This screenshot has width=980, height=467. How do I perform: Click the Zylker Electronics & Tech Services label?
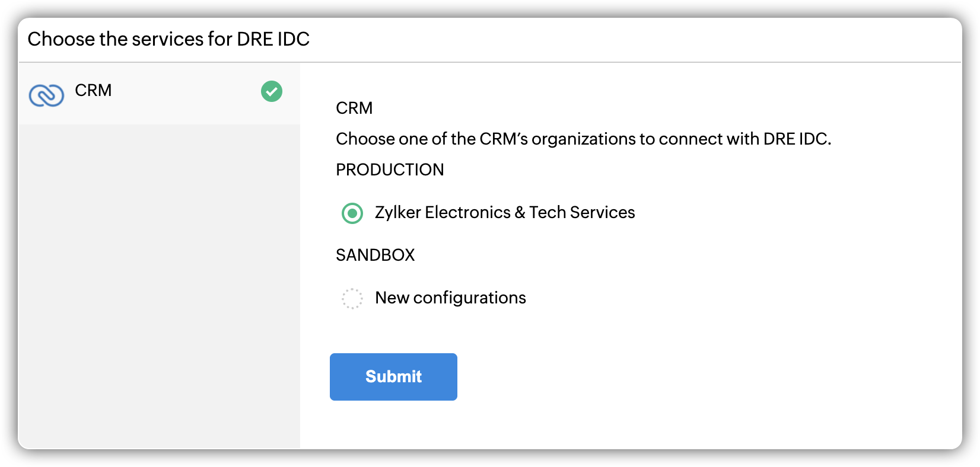[504, 213]
